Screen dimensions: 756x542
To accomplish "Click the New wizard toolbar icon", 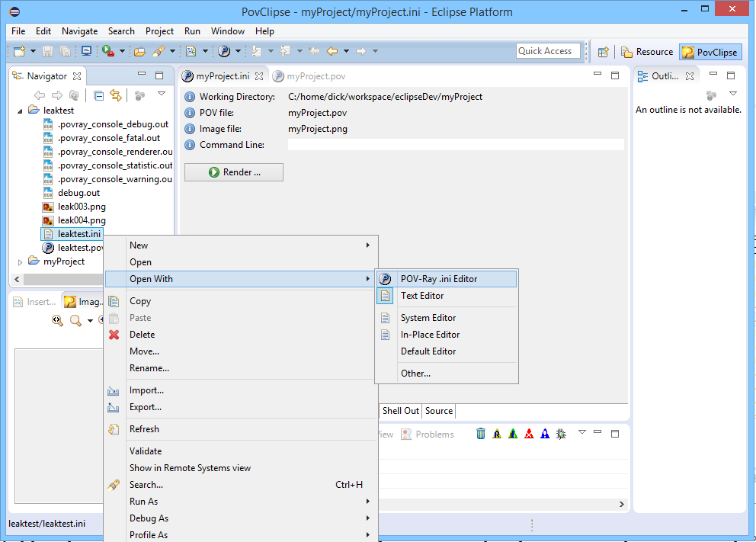I will coord(19,51).
